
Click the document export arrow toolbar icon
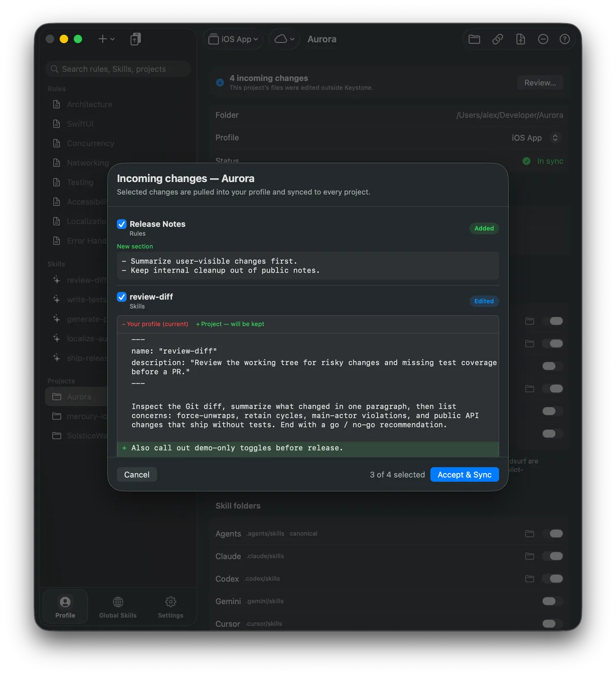(520, 39)
